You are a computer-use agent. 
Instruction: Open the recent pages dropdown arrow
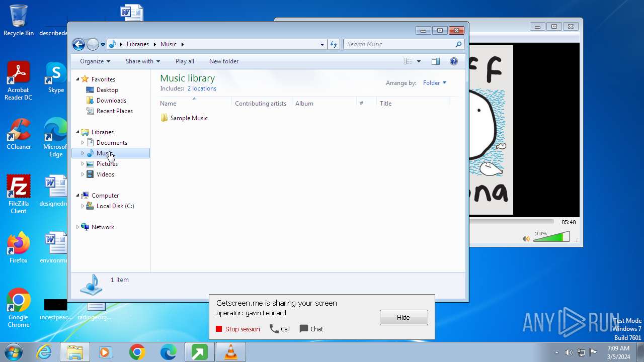coord(103,45)
